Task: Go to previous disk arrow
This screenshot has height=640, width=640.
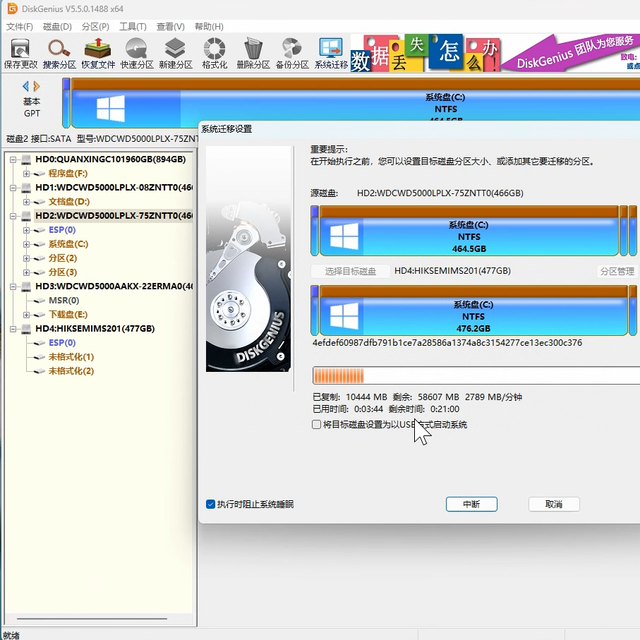Action: click(26, 86)
